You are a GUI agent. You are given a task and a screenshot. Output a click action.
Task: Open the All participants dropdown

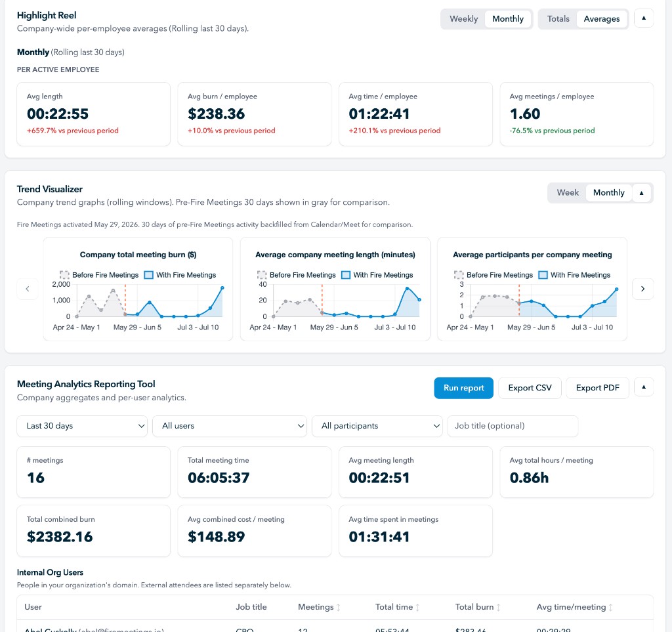(x=377, y=426)
